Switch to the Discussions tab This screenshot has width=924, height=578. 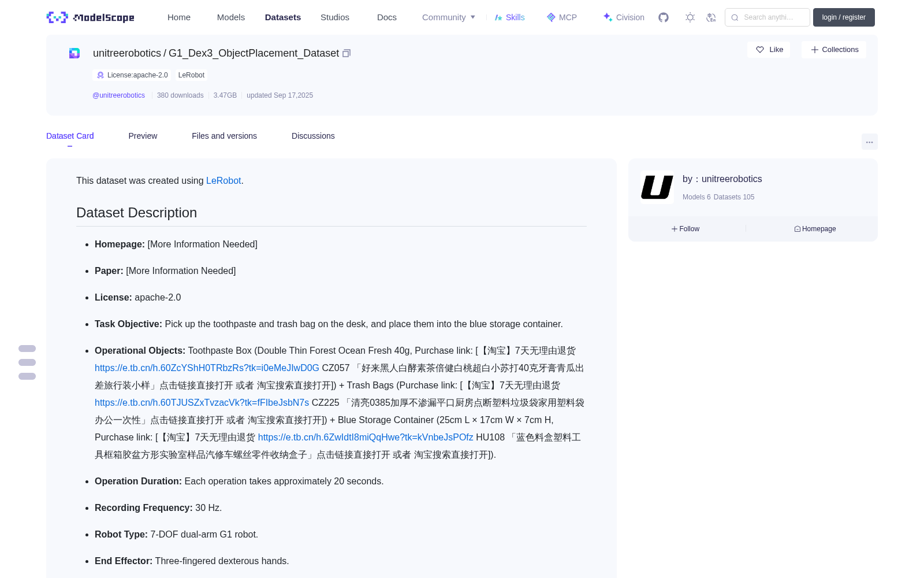[313, 136]
